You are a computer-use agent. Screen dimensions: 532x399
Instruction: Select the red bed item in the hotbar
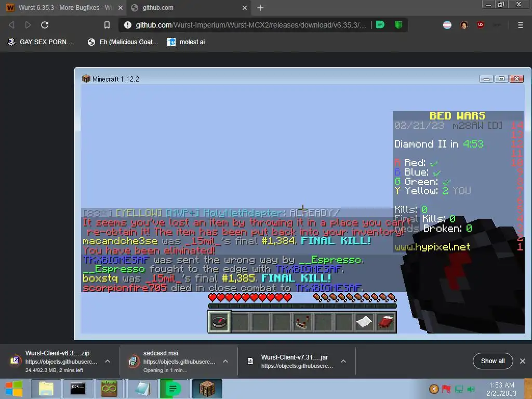pyautogui.click(x=385, y=322)
